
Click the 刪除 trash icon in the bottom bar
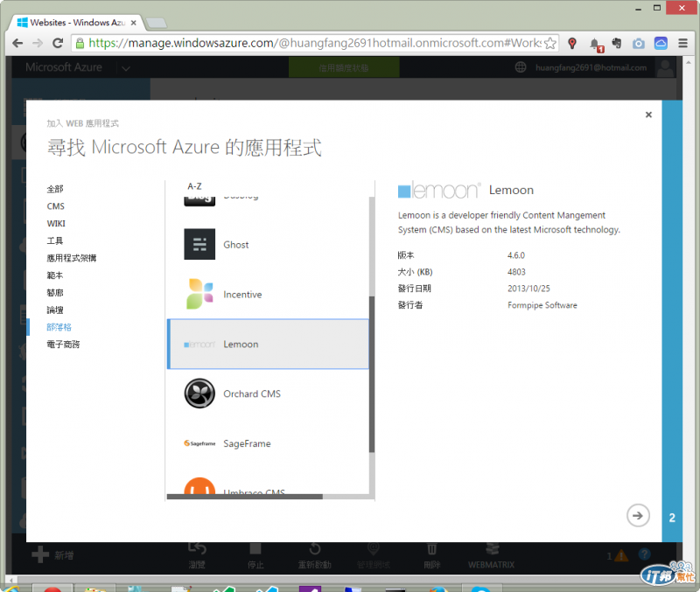pyautogui.click(x=431, y=549)
